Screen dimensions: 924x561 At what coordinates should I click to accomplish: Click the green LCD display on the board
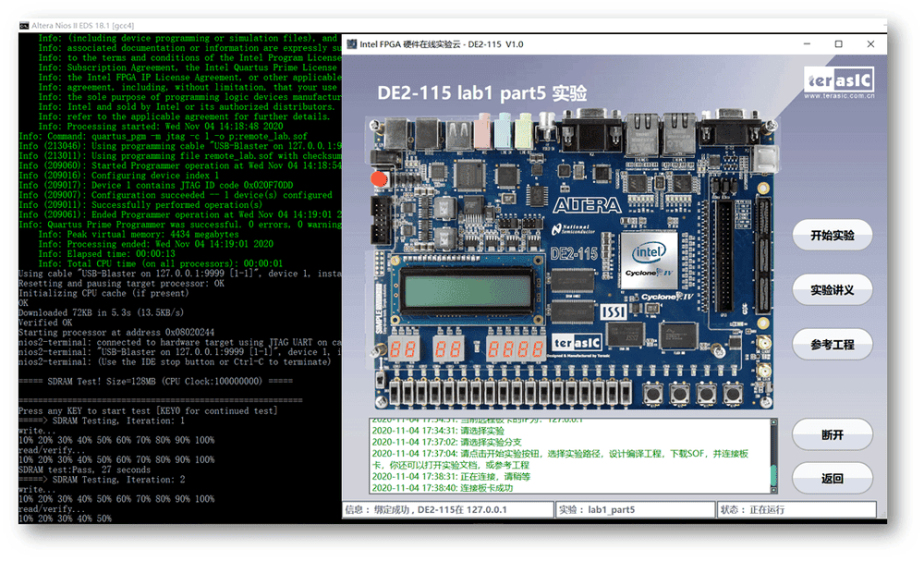[467, 295]
